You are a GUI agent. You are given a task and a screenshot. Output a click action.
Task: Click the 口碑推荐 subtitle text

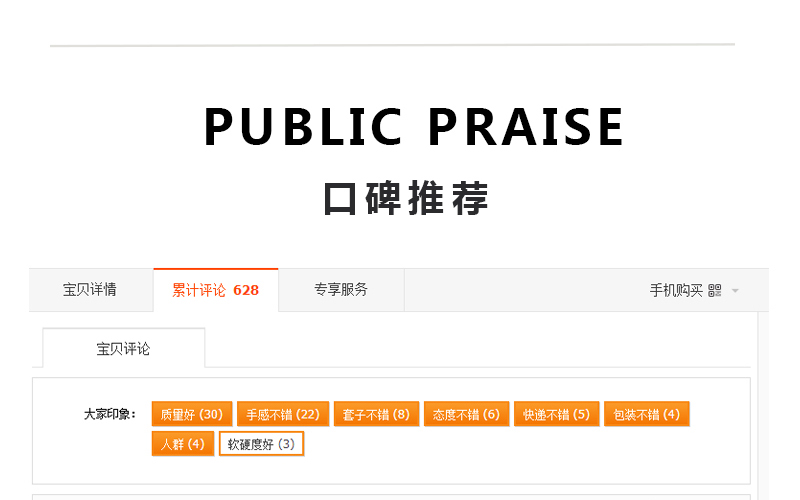[x=406, y=198]
